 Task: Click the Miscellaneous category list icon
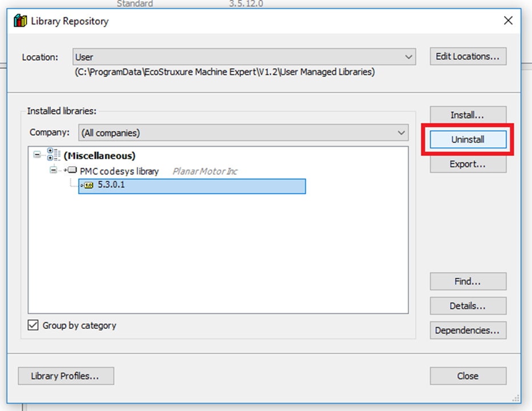pyautogui.click(x=54, y=155)
